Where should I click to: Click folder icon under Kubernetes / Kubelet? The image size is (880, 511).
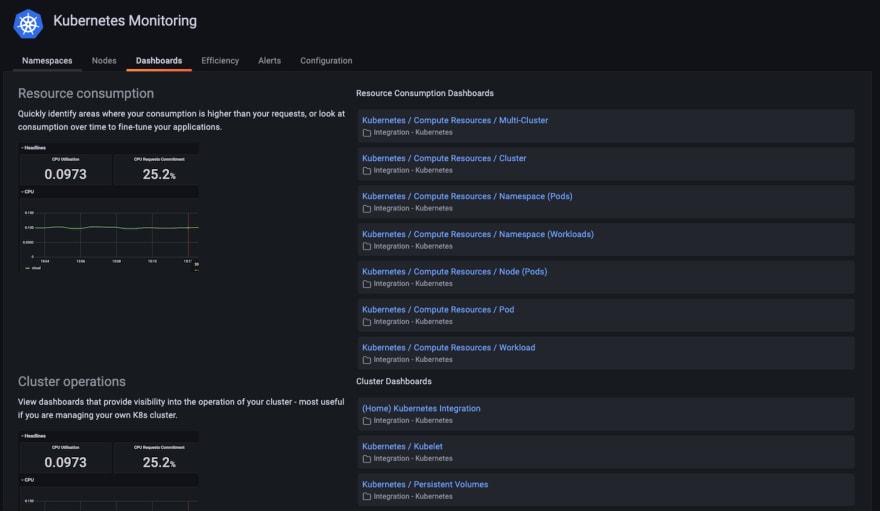pos(366,459)
